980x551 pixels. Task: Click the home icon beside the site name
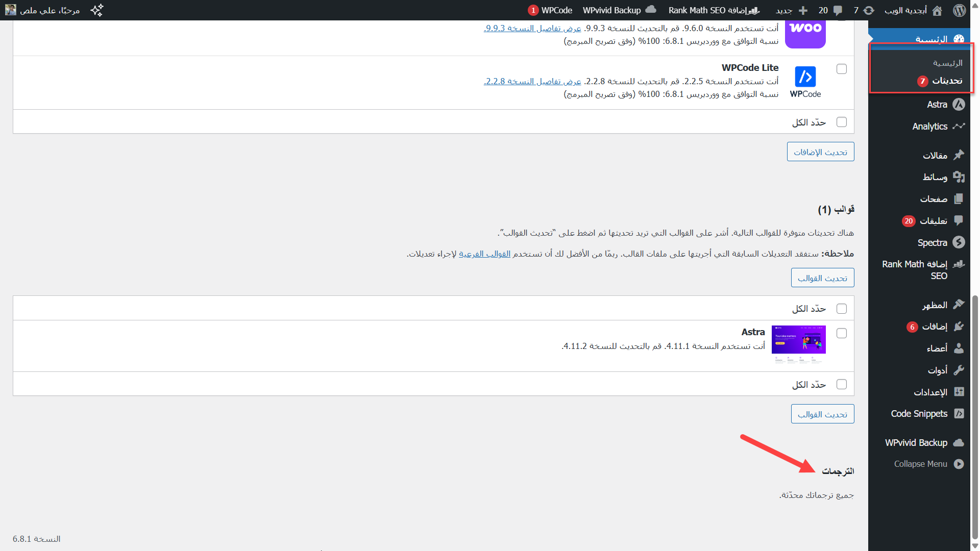(x=937, y=10)
